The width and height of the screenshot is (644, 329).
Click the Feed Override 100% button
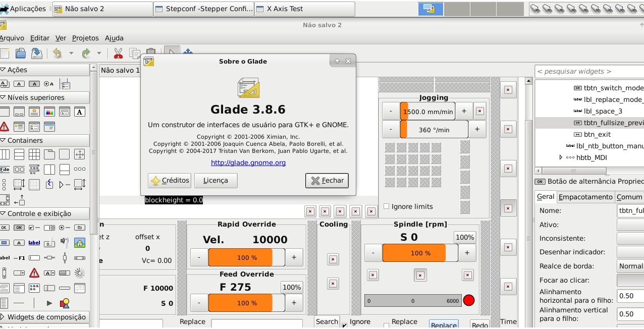(292, 287)
